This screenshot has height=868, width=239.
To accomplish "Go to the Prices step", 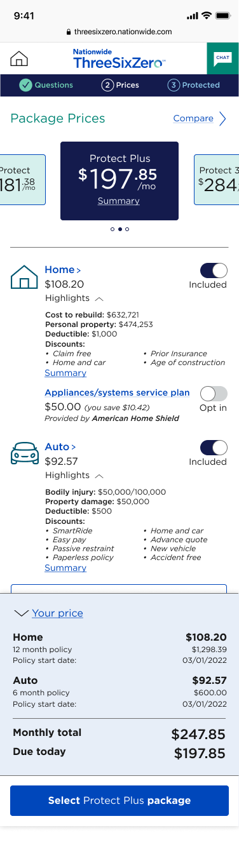I will click(x=120, y=85).
